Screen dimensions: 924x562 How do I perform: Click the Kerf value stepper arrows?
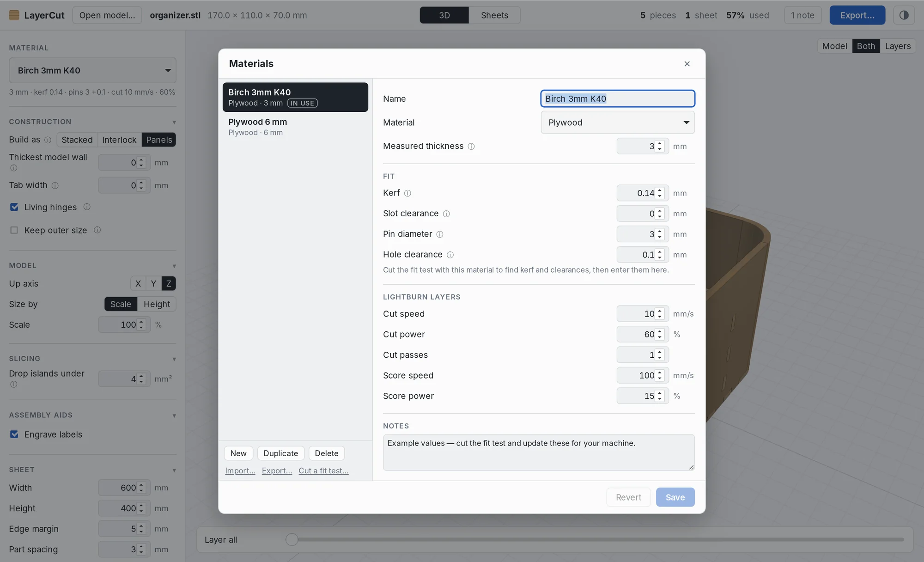tap(660, 193)
